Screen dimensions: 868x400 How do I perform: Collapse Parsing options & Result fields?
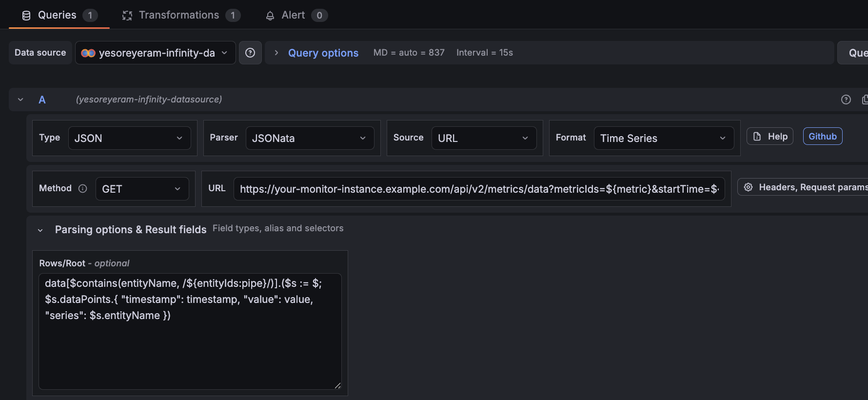tap(40, 230)
